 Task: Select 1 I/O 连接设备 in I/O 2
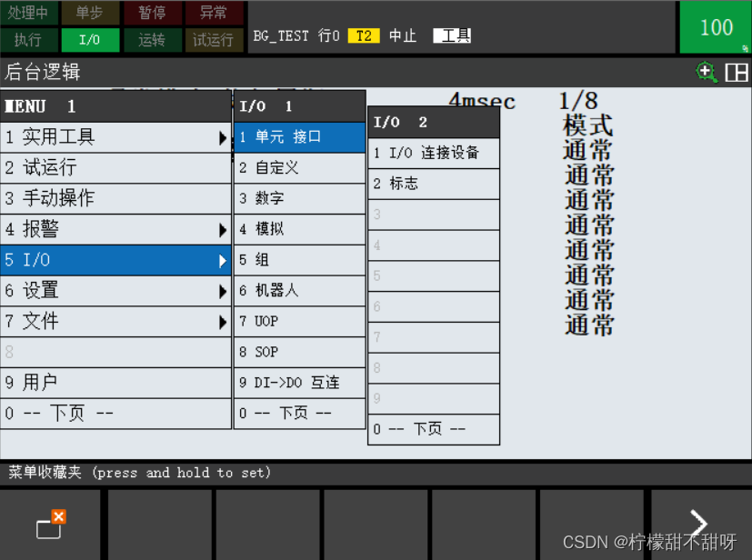(x=434, y=154)
